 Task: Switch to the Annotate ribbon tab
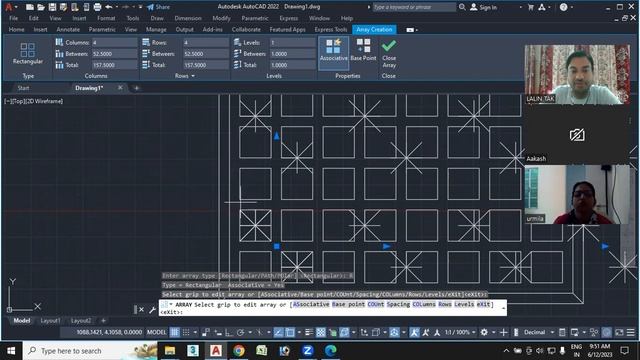pos(68,30)
